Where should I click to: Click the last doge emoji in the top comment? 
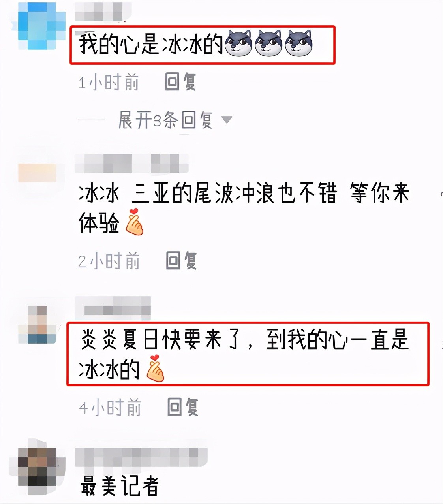(298, 43)
